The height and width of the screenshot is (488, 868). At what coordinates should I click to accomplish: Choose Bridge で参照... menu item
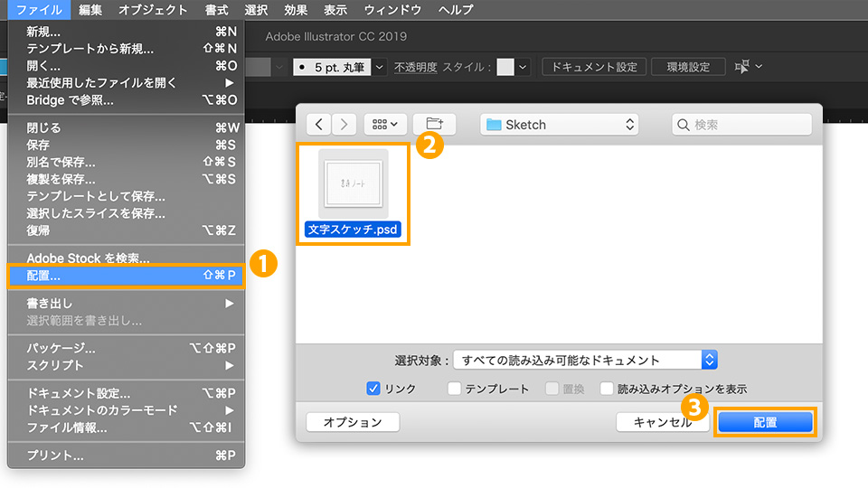pos(127,100)
